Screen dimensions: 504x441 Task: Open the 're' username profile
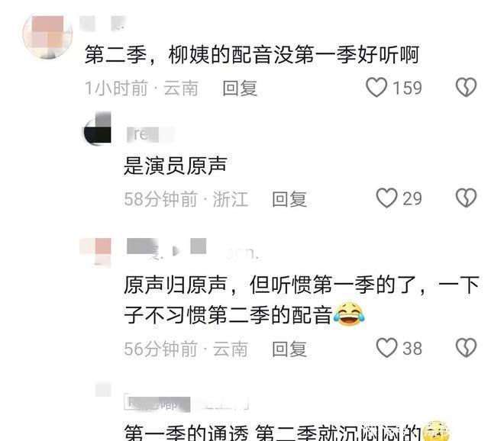tap(150, 134)
